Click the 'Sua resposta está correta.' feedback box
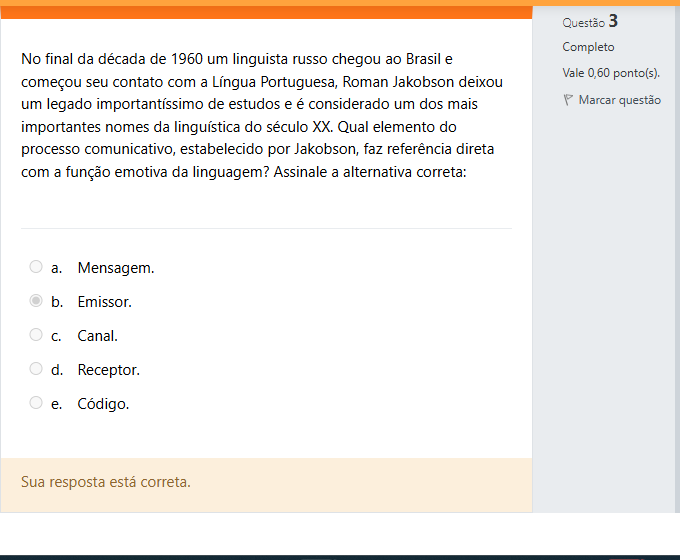 266,483
